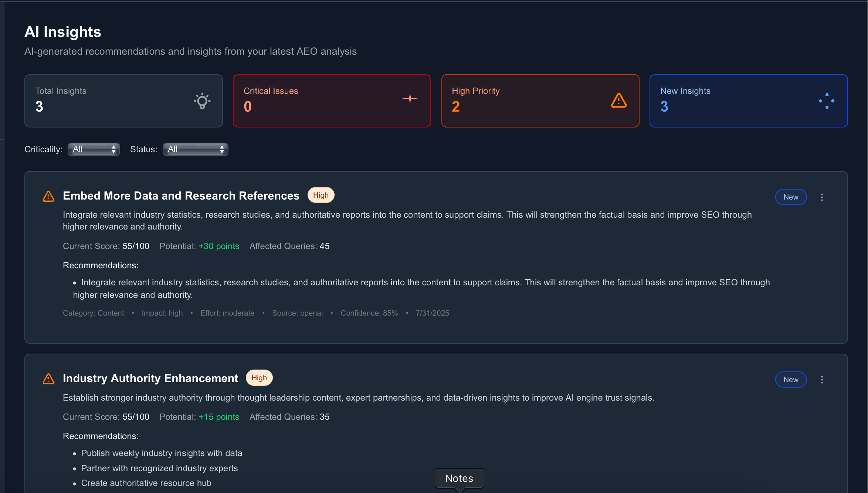Screen dimensions: 868x493
Task: Click the Source: openai metadata text
Action: 298,313
